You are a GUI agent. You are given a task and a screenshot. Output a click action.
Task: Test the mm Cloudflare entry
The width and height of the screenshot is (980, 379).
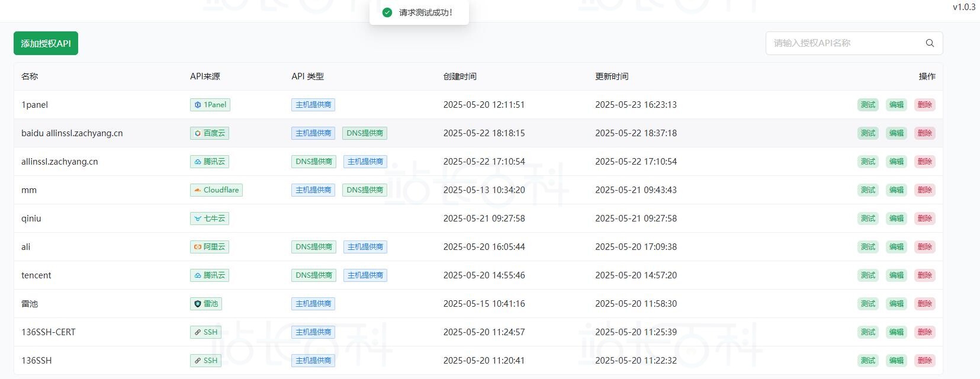click(x=868, y=190)
